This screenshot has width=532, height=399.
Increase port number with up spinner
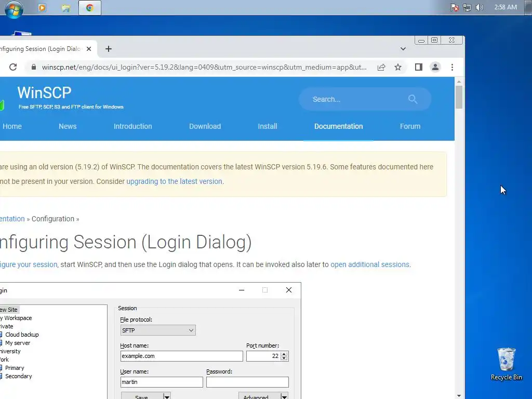pyautogui.click(x=284, y=354)
